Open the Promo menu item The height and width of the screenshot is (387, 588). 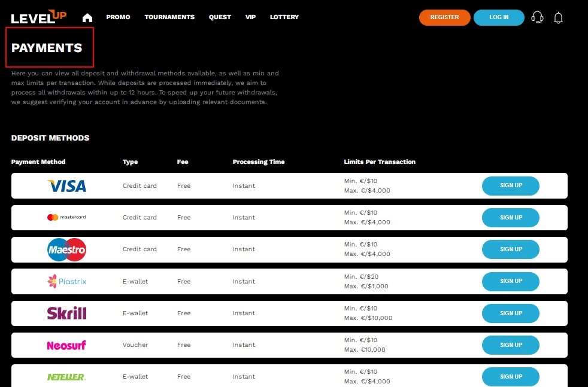point(118,17)
